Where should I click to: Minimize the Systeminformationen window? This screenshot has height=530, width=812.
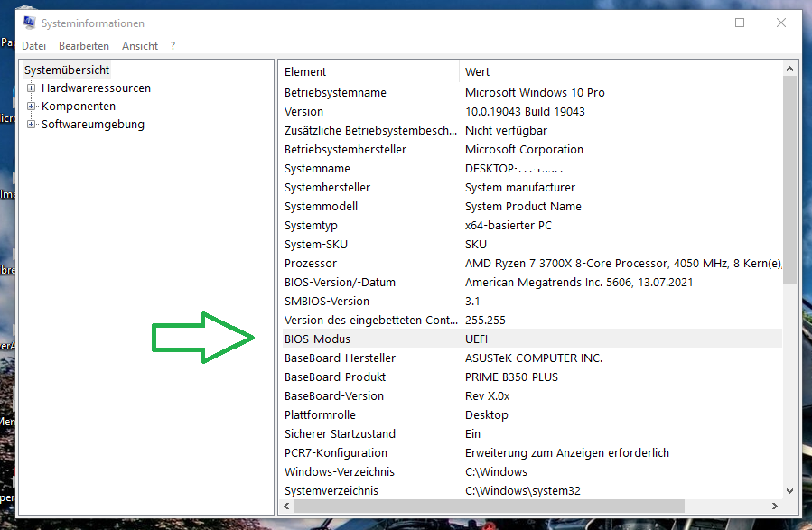point(699,23)
